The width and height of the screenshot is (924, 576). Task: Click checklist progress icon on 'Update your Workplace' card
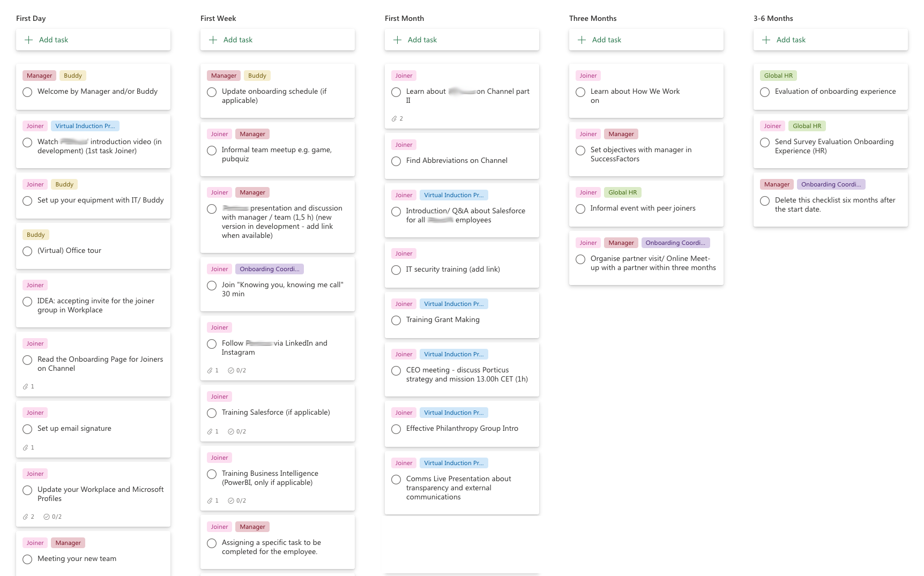click(47, 517)
